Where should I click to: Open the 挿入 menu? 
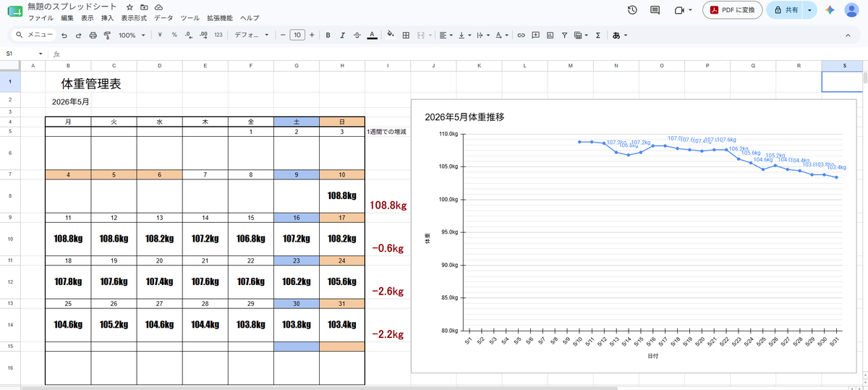[107, 17]
